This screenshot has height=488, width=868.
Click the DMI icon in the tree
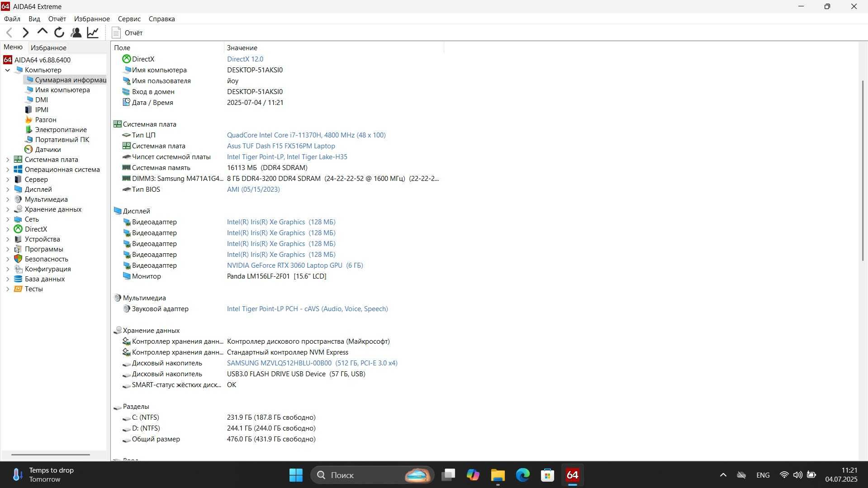coord(28,100)
